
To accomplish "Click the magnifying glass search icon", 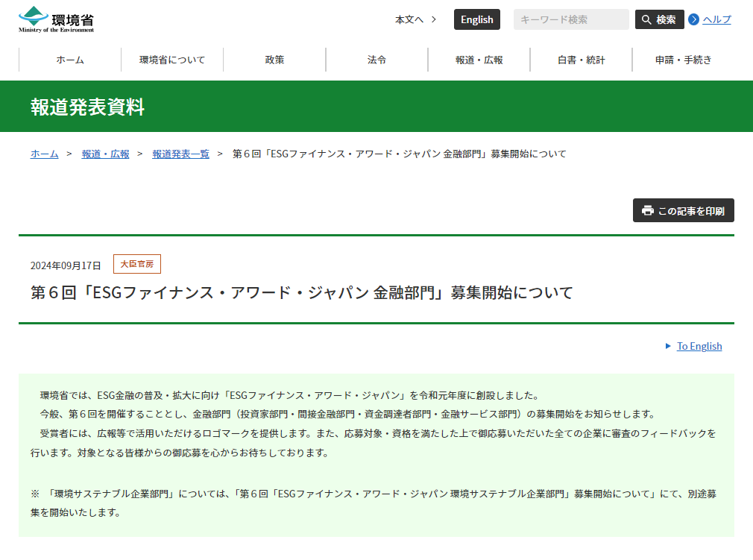I will click(x=647, y=19).
